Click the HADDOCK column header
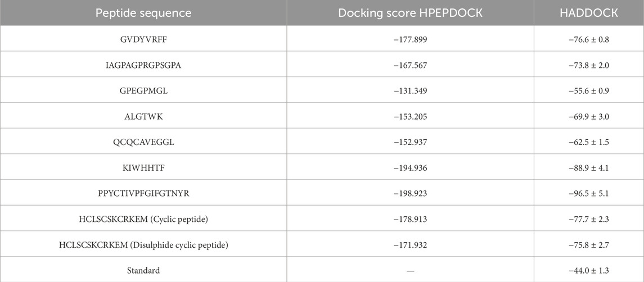 [588, 13]
